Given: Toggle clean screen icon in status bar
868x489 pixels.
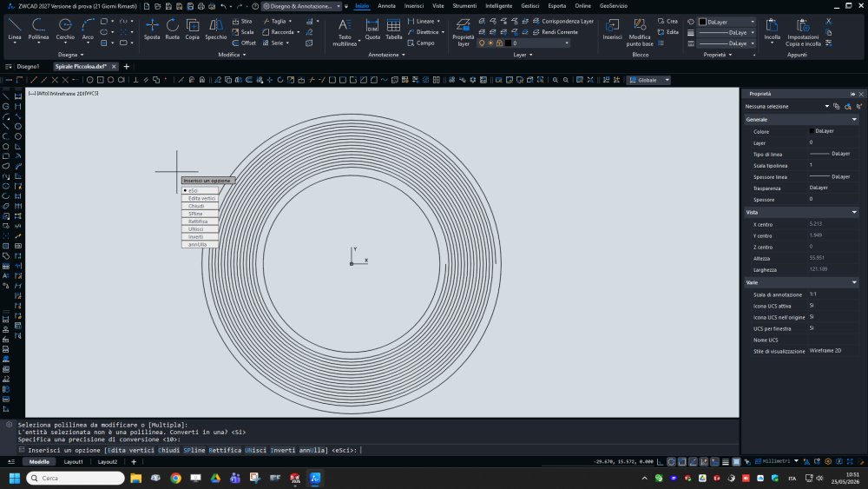Looking at the screenshot, I should (x=850, y=461).
